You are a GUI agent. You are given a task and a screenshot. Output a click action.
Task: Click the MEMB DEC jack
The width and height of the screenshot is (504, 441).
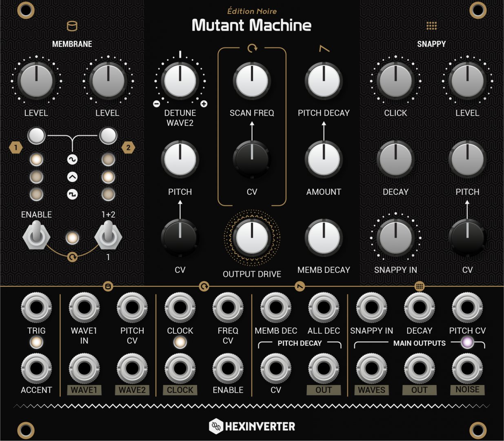(276, 307)
